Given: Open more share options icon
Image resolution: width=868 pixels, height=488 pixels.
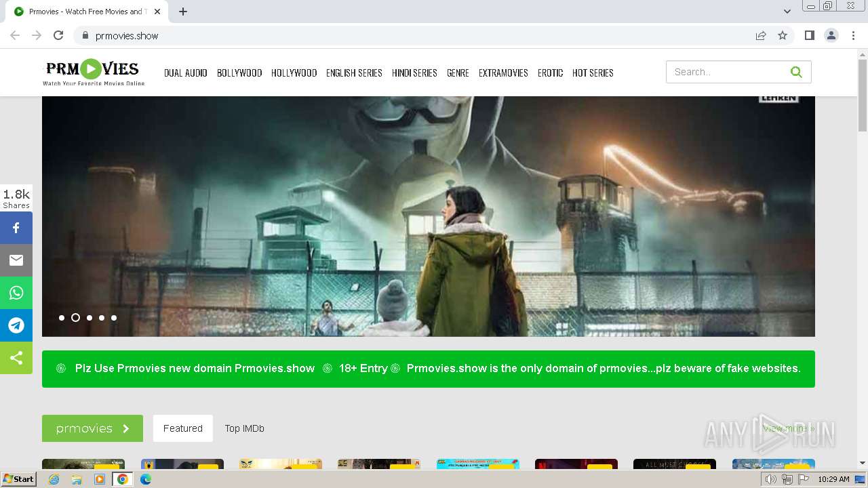Looking at the screenshot, I should [x=16, y=358].
